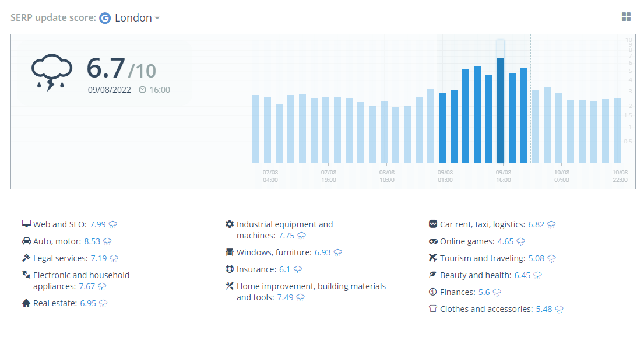This screenshot has height=337, width=644.
Task: Open the London location dropdown
Action: [x=137, y=18]
